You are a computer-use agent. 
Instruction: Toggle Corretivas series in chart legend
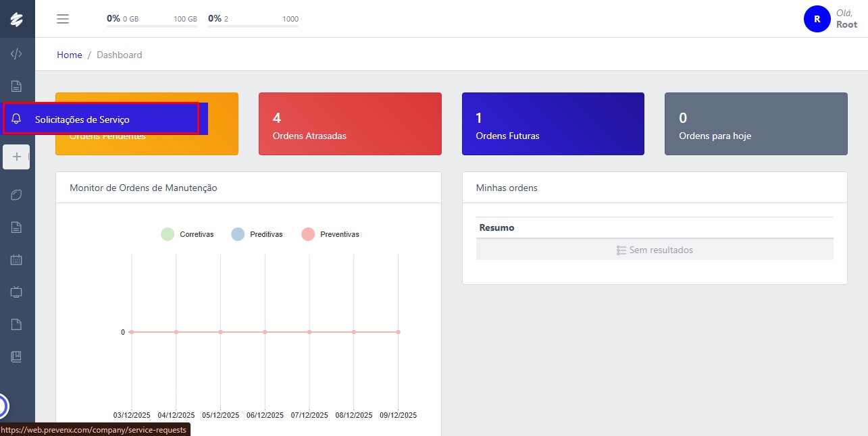click(x=188, y=234)
